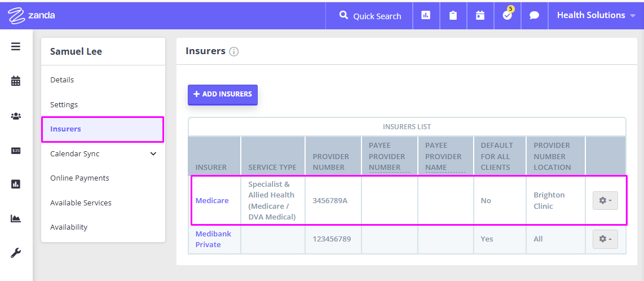The height and width of the screenshot is (281, 644).
Task: Open the Health Solutions account dropdown
Action: (596, 15)
